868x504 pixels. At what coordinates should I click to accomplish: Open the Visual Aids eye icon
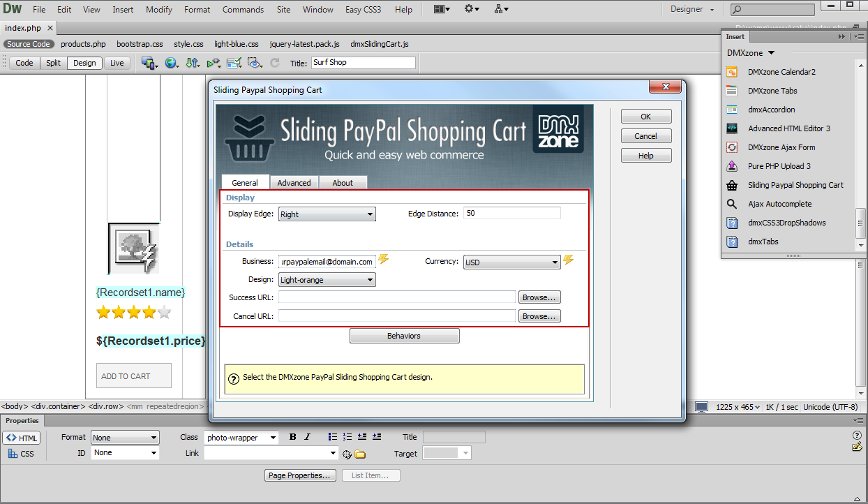(255, 63)
